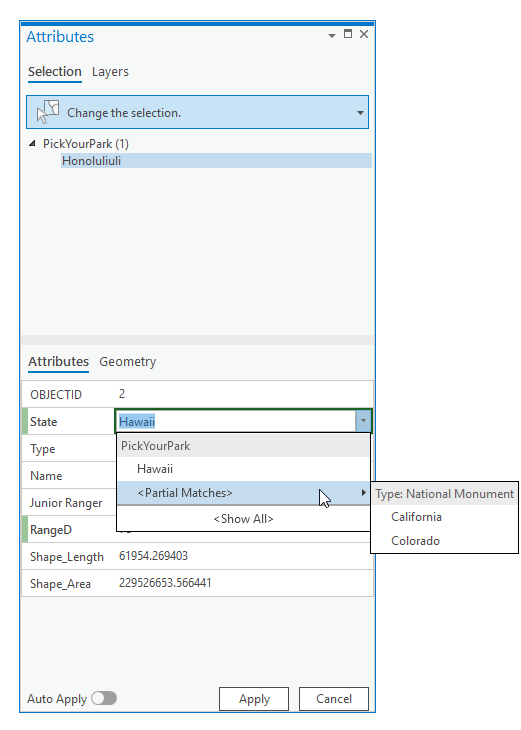
Task: Choose the Show All option
Action: click(x=243, y=519)
